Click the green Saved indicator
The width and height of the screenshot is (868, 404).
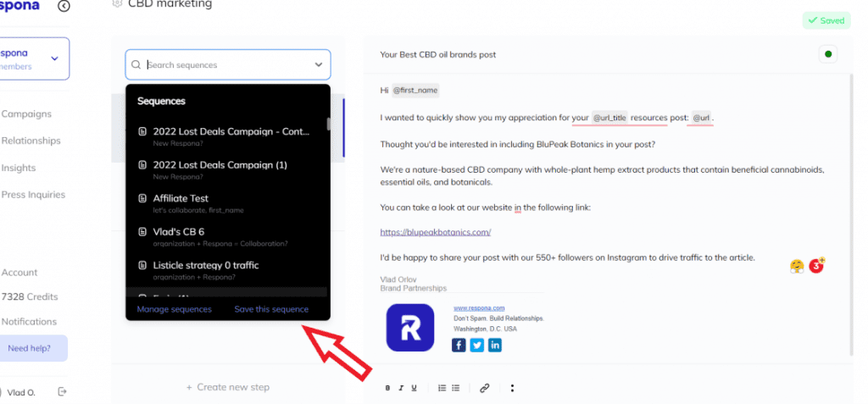point(826,20)
